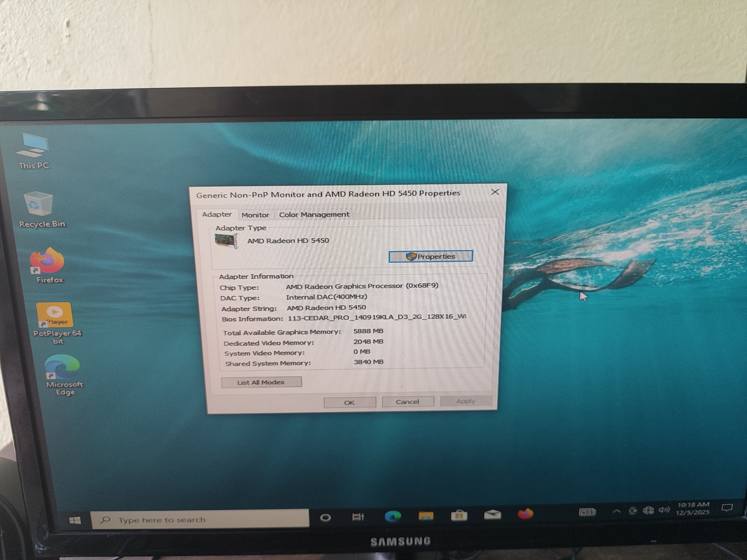Open the Action Center notifications icon
This screenshot has width=747, height=560.
727,508
